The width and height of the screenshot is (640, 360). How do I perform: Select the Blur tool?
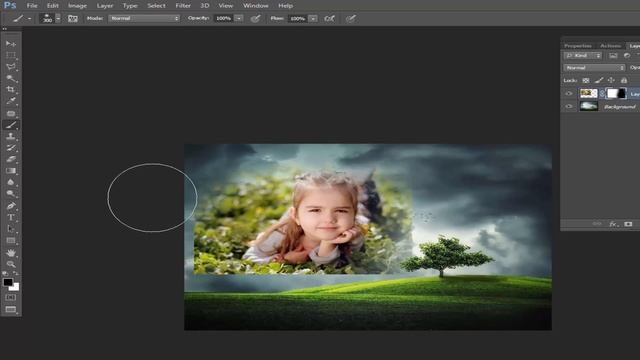pyautogui.click(x=11, y=182)
